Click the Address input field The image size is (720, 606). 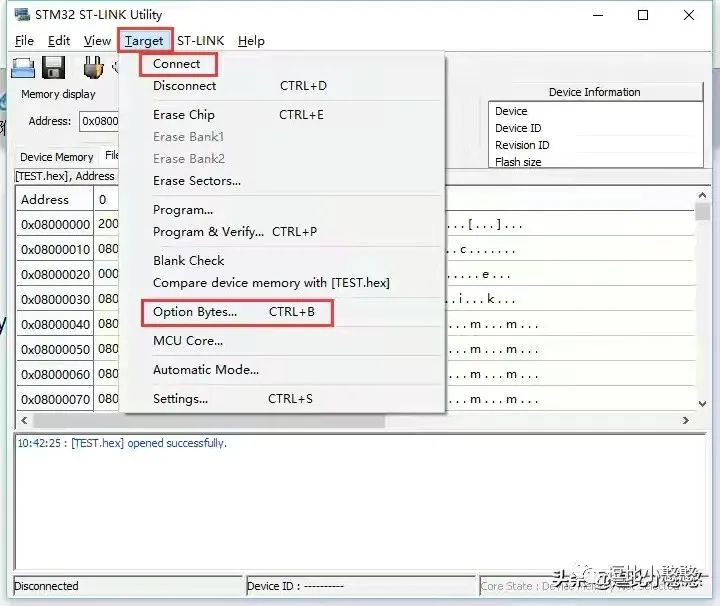[x=99, y=121]
